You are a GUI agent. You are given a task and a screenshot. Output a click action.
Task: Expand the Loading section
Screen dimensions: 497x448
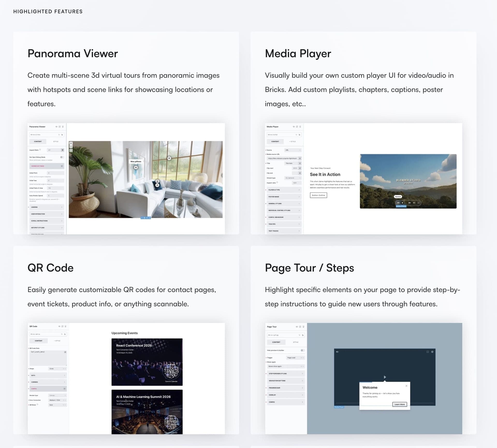[x=47, y=207]
